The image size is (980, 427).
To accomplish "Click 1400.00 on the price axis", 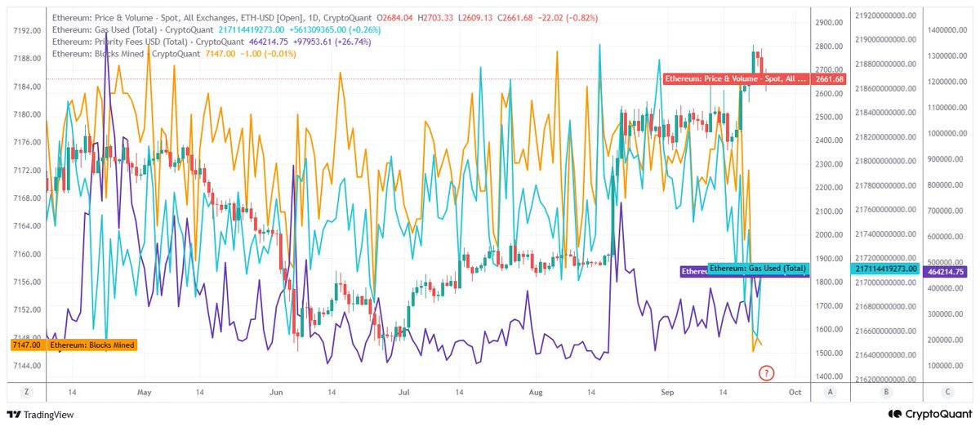I will pos(829,377).
